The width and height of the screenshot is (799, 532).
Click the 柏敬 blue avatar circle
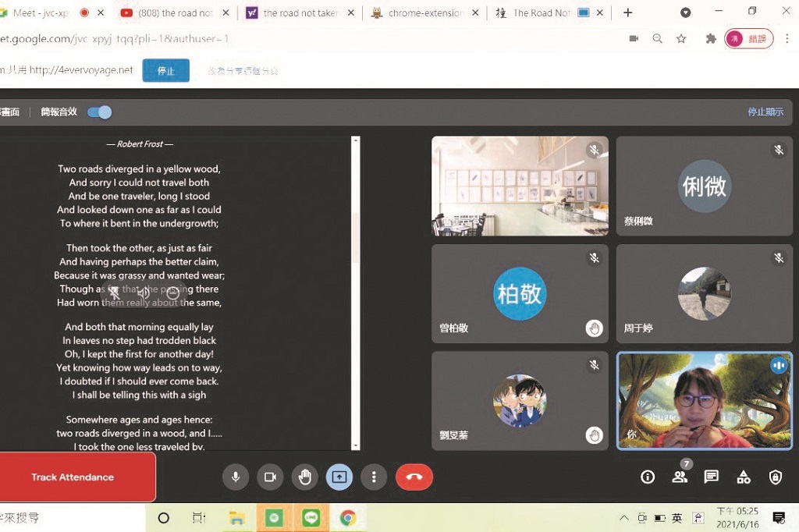pos(520,293)
